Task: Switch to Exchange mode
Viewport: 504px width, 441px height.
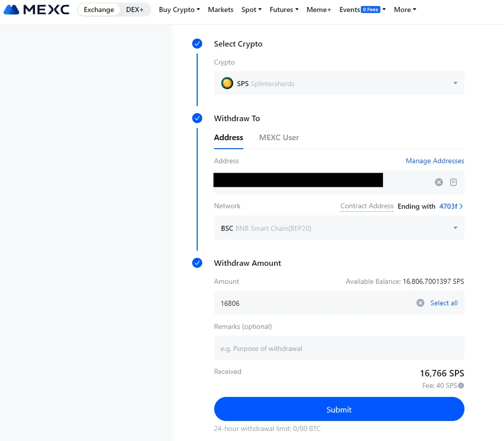Action: coord(99,10)
